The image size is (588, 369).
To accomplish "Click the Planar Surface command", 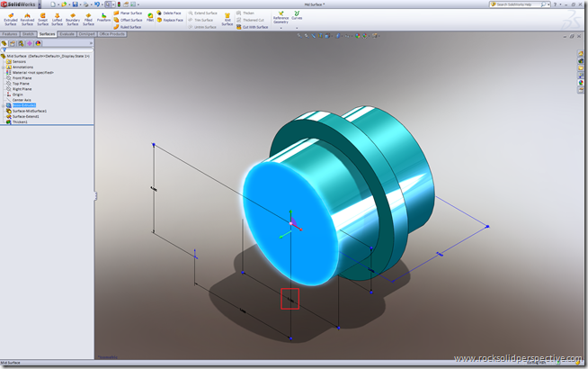I will 128,13.
